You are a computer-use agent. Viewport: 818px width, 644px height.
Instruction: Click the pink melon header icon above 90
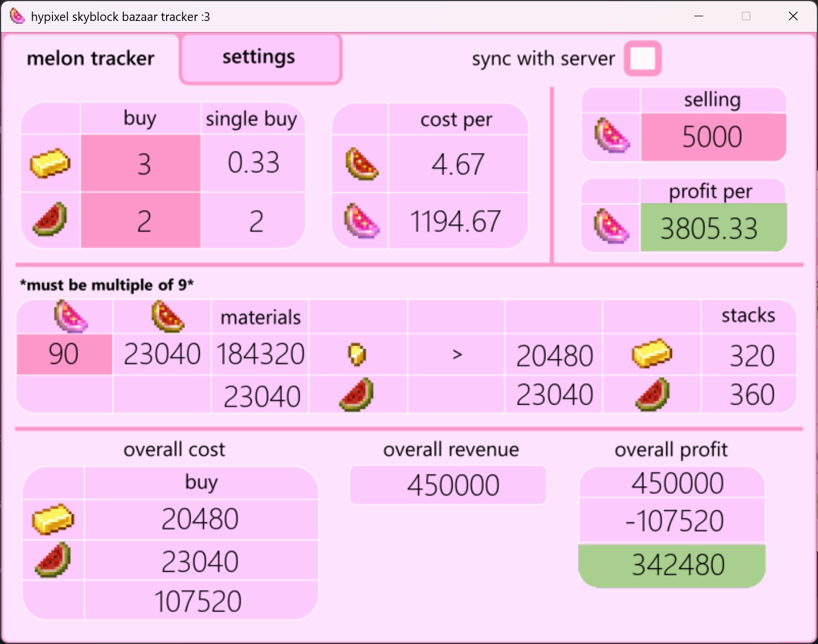(70, 317)
